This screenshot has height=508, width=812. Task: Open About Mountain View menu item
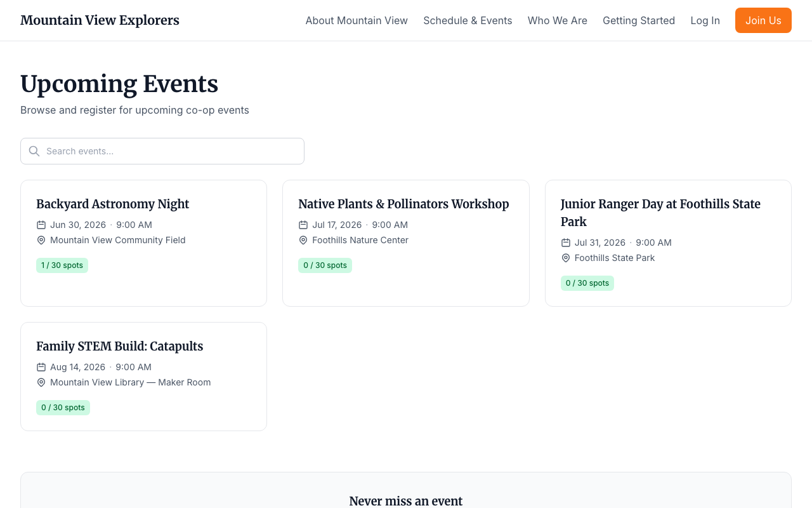pyautogui.click(x=357, y=20)
